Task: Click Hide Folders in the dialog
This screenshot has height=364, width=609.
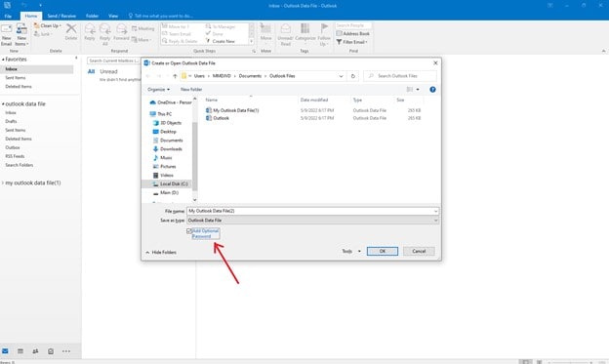Action: pyautogui.click(x=161, y=253)
